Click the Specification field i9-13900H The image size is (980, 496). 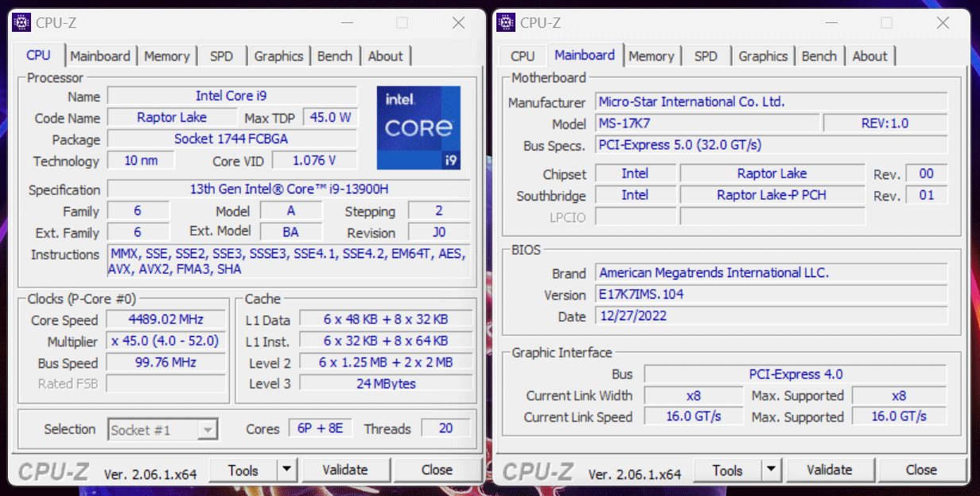[289, 189]
